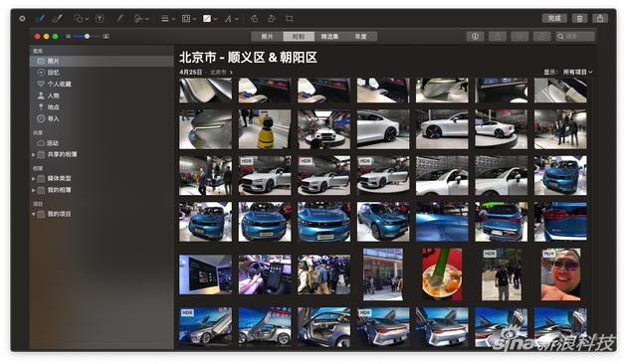The image size is (627, 364).
Task: Collapse the 我的项目 disclosure triangle
Action: point(34,214)
